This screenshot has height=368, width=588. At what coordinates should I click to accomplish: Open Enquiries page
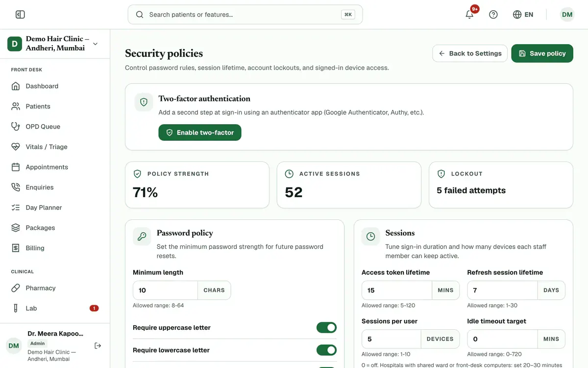click(55, 187)
